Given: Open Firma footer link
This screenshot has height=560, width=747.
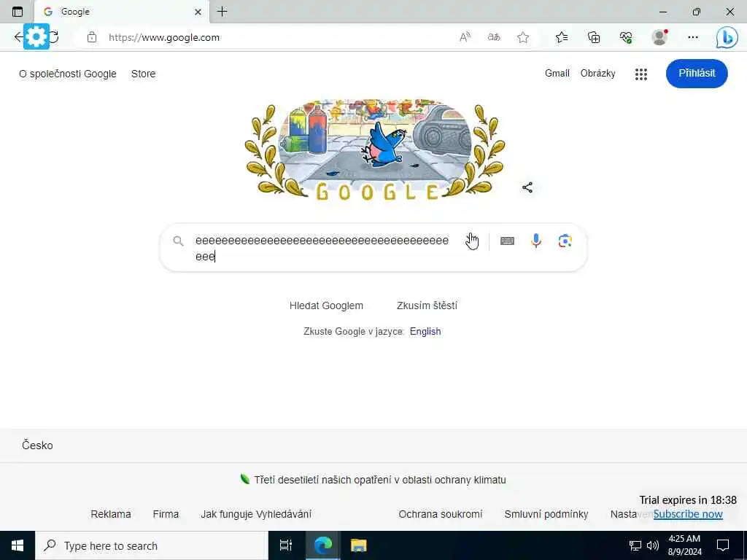Looking at the screenshot, I should [166, 514].
